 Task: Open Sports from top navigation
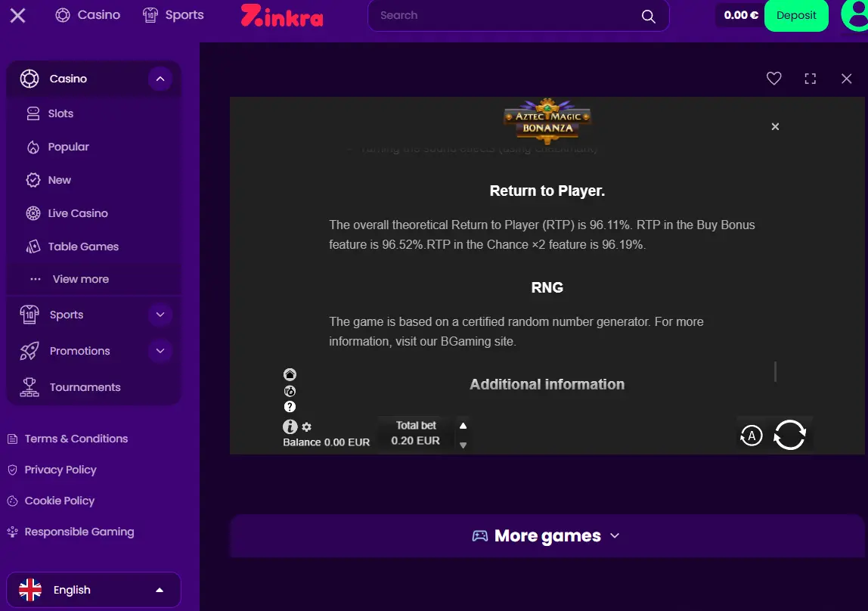pos(173,15)
